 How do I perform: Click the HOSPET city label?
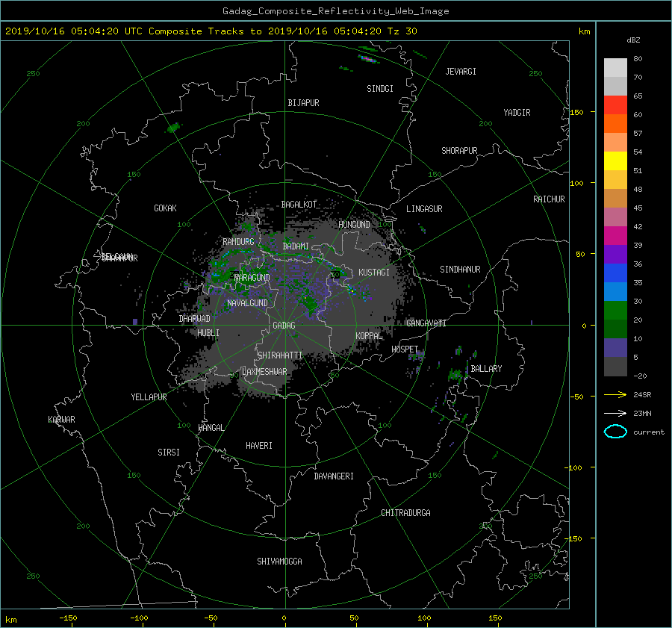point(405,349)
